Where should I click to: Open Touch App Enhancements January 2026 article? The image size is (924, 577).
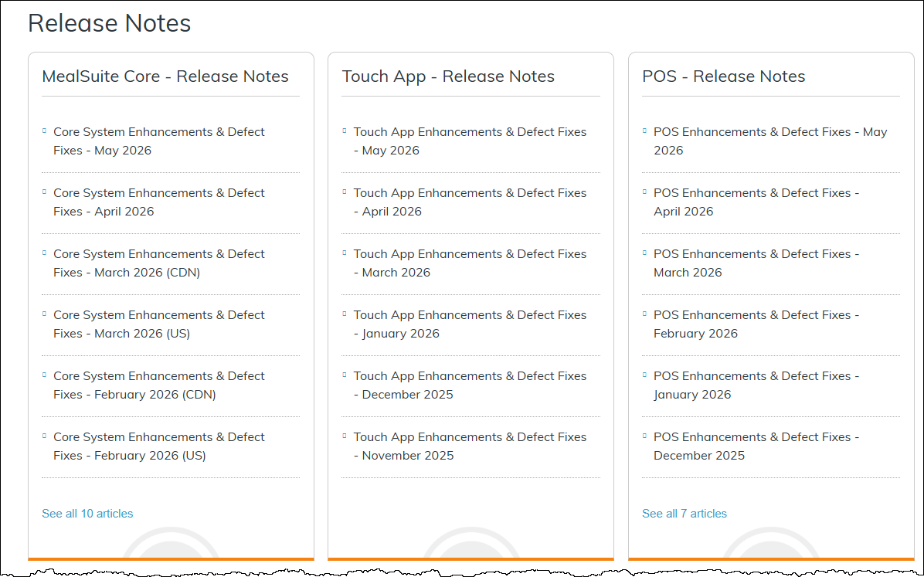click(x=470, y=324)
